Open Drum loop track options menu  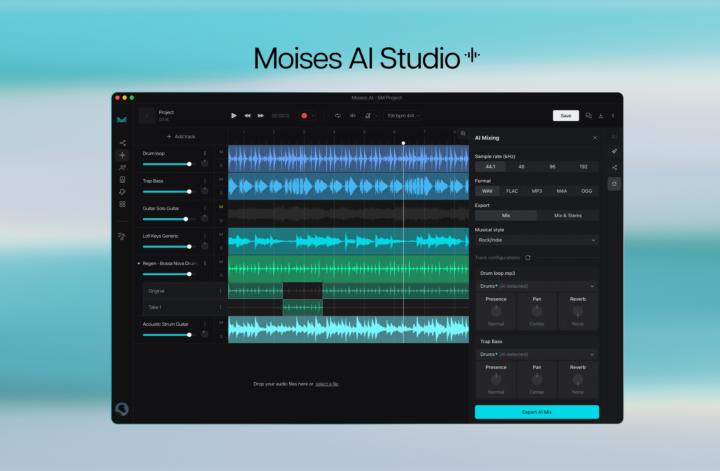tap(205, 153)
